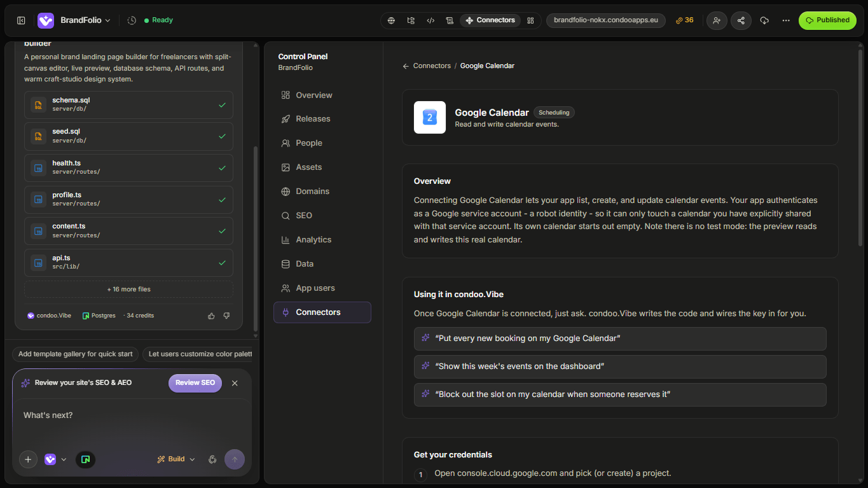The width and height of the screenshot is (868, 488).
Task: Open People in the Control Panel
Action: [322, 143]
